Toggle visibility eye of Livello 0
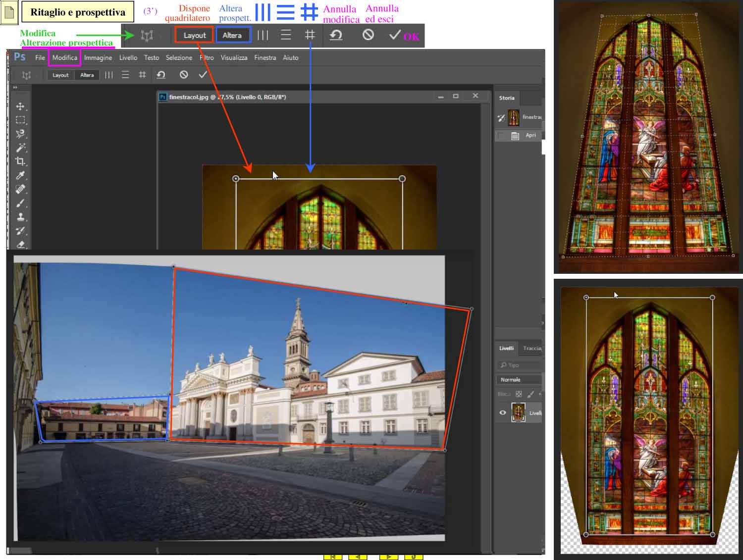This screenshot has height=560, width=743. 503,412
